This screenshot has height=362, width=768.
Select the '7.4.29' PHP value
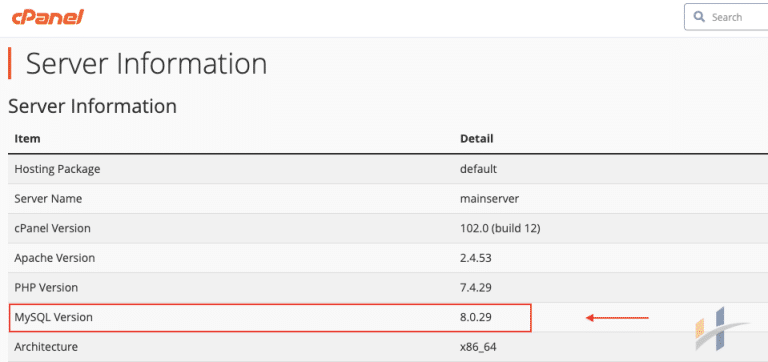(x=476, y=288)
